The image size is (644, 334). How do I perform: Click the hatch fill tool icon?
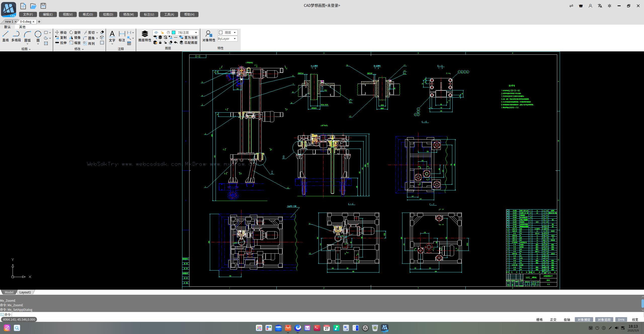pyautogui.click(x=46, y=43)
